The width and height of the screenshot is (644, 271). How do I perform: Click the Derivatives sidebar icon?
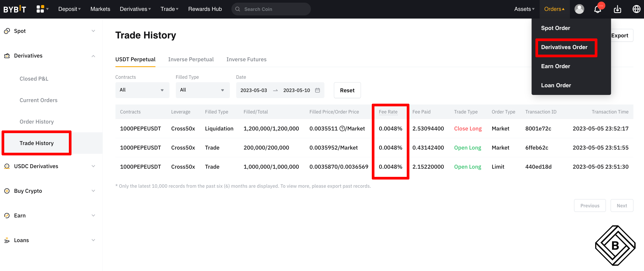(7, 56)
